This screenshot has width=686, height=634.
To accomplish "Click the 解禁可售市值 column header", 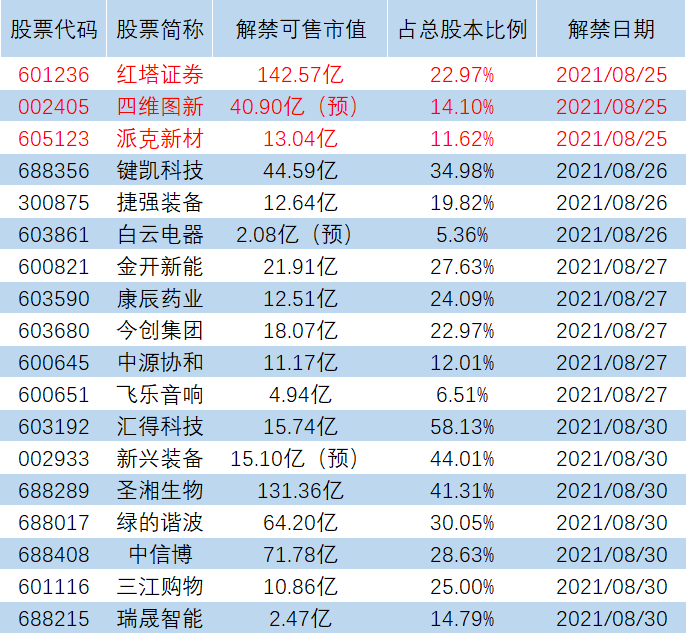I will [301, 29].
